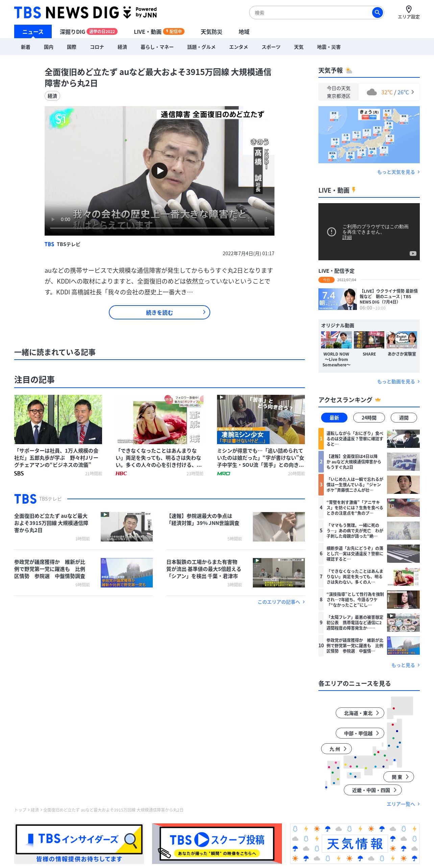
Task: Select 週間 ranking toggle
Action: (x=404, y=418)
